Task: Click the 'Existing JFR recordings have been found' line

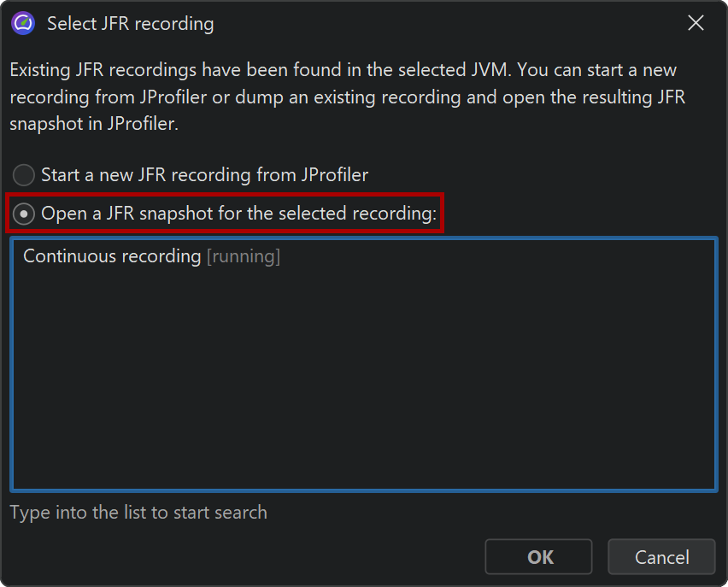Action: coord(342,69)
